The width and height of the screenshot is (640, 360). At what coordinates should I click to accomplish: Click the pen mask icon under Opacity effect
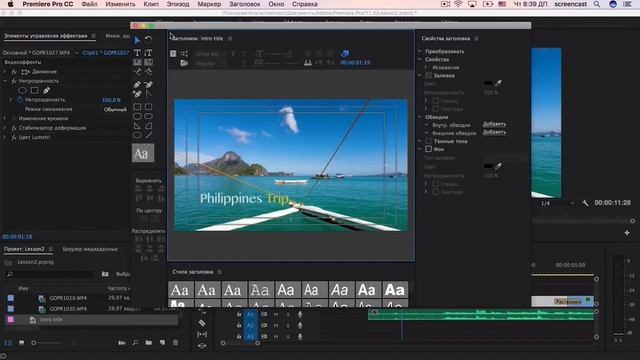coord(47,90)
